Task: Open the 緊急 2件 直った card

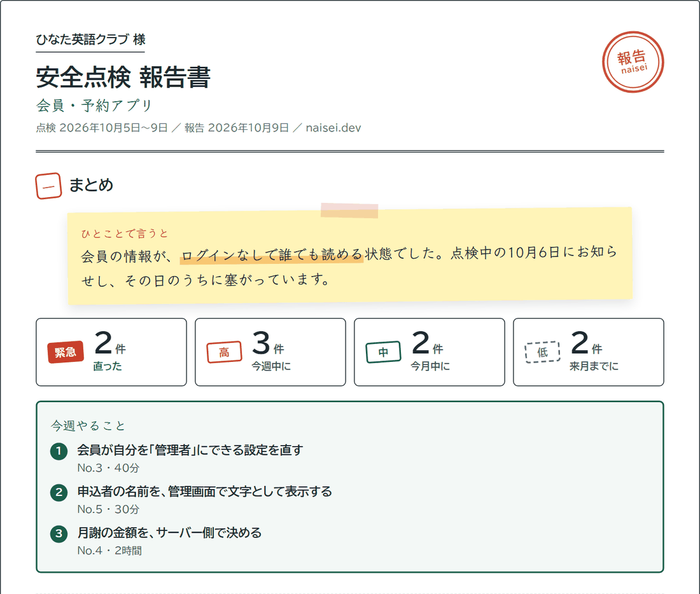Action: [x=111, y=352]
